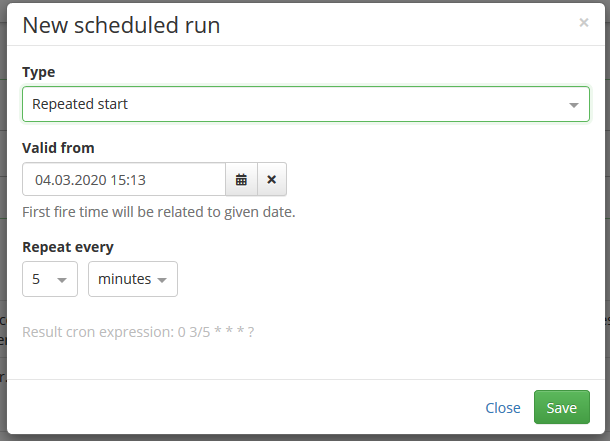Image resolution: width=610 pixels, height=441 pixels.
Task: Click the First fire time help text
Action: click(159, 212)
